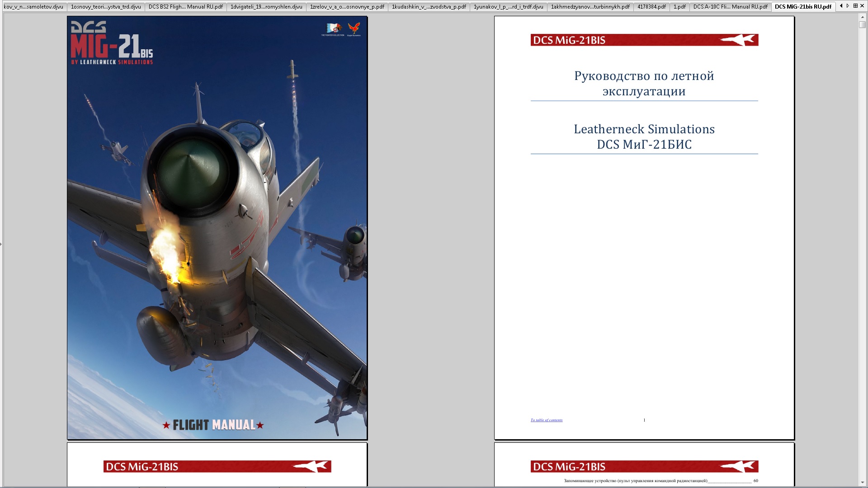Expand the hidden left side panel arrow

[x=1, y=244]
